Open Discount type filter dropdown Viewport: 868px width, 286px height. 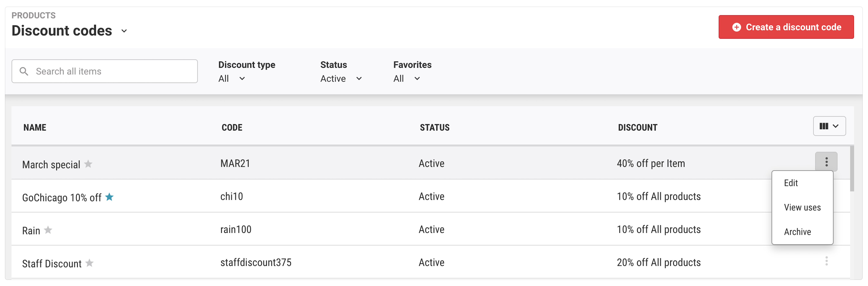coord(232,79)
